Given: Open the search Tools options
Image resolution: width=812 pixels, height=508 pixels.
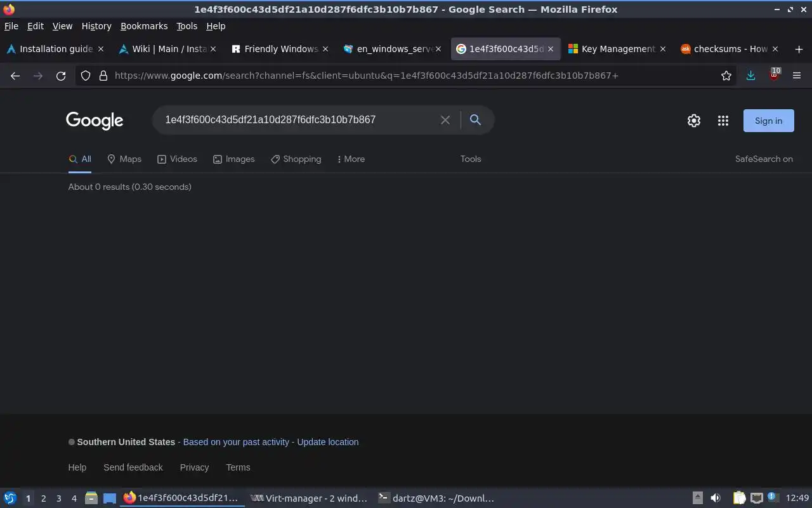Looking at the screenshot, I should pyautogui.click(x=471, y=159).
